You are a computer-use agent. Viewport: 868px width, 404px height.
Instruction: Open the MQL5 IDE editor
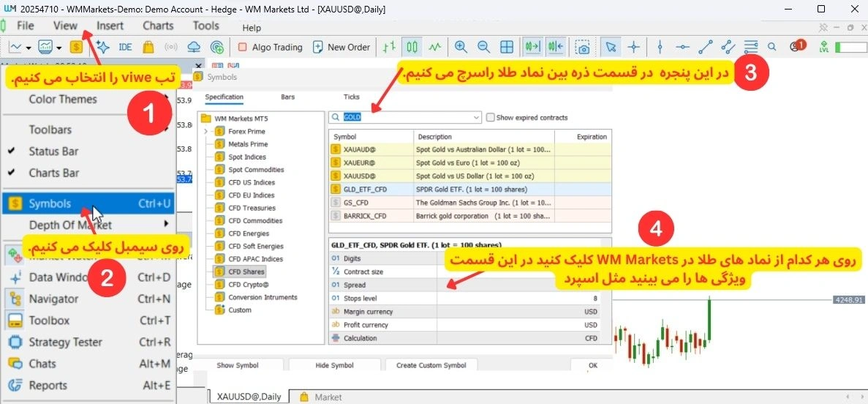126,47
